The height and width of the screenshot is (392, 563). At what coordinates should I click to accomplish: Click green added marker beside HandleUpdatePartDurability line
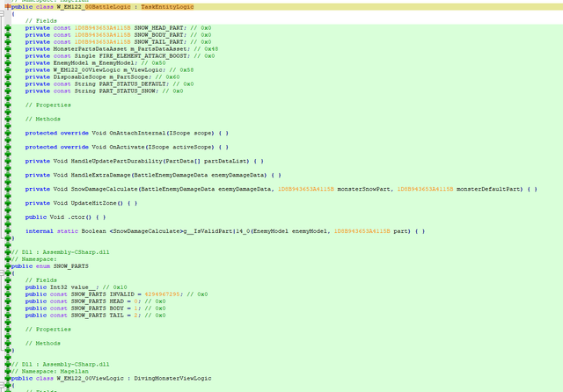point(8,161)
